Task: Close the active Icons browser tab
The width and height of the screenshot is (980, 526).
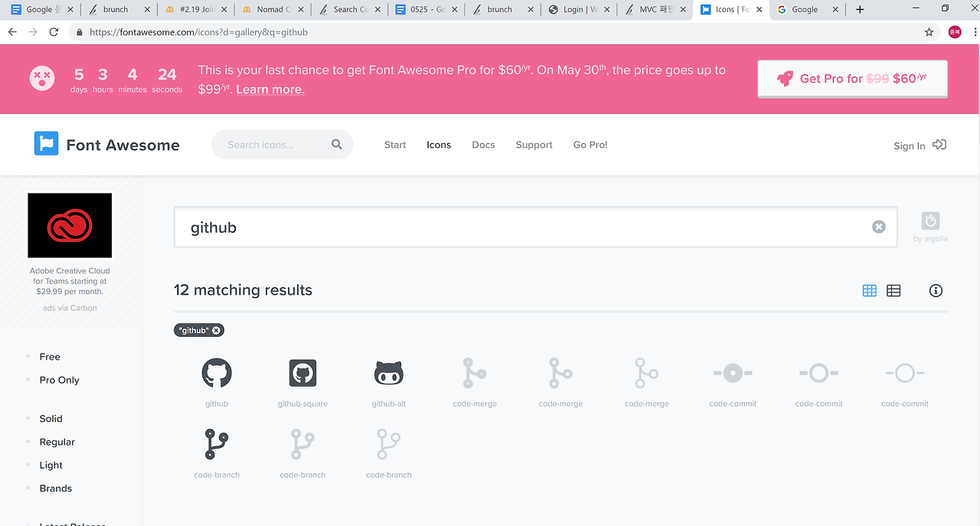Action: (x=761, y=9)
